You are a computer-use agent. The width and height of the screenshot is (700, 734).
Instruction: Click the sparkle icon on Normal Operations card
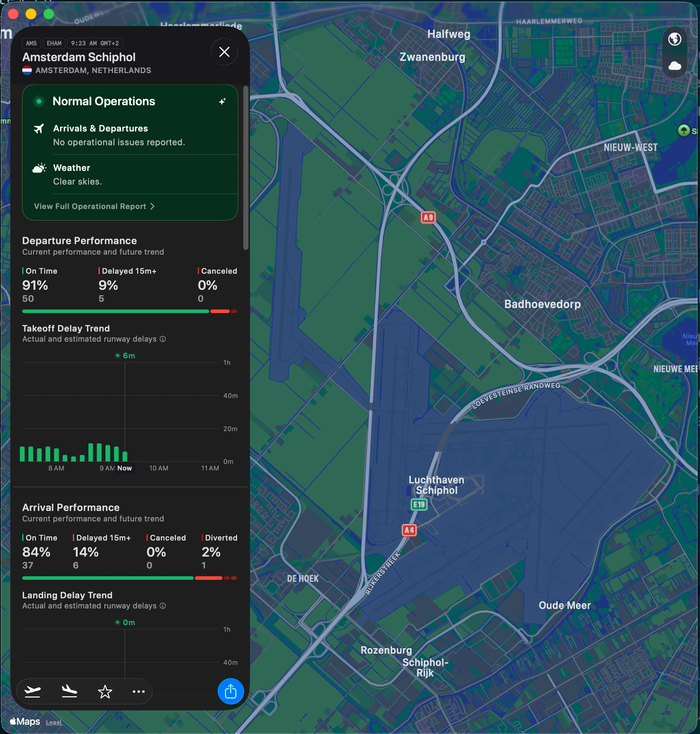click(x=223, y=101)
